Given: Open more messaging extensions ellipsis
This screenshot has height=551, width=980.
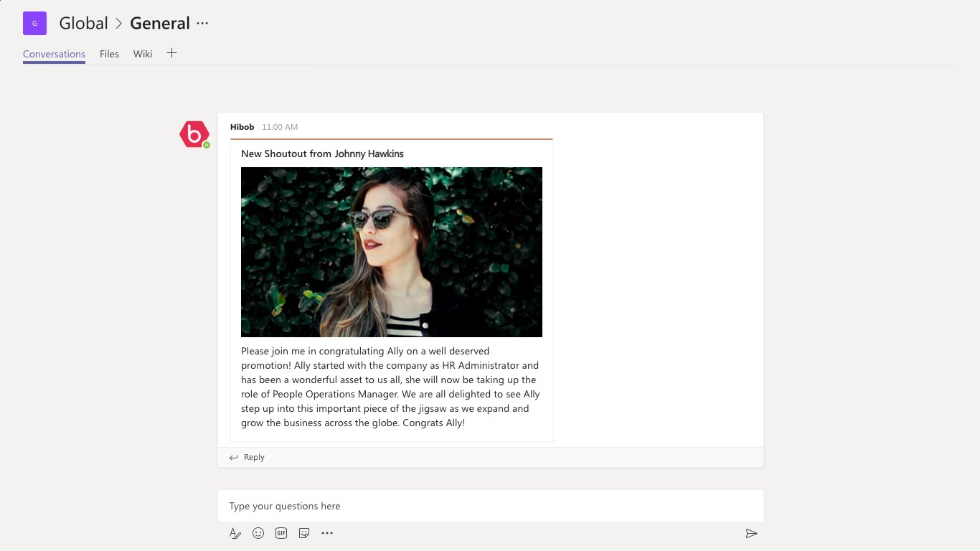Looking at the screenshot, I should [x=327, y=533].
